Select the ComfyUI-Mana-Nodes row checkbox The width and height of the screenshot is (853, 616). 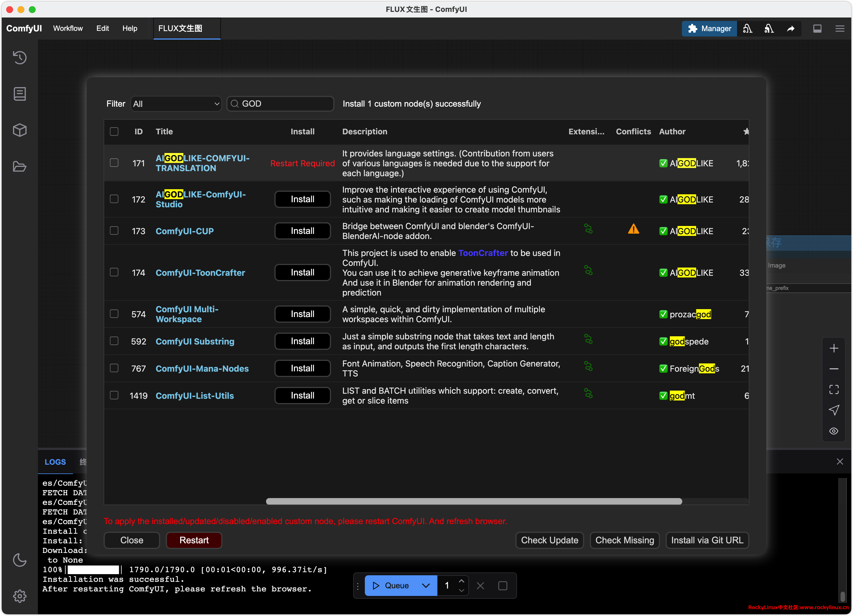pos(114,368)
